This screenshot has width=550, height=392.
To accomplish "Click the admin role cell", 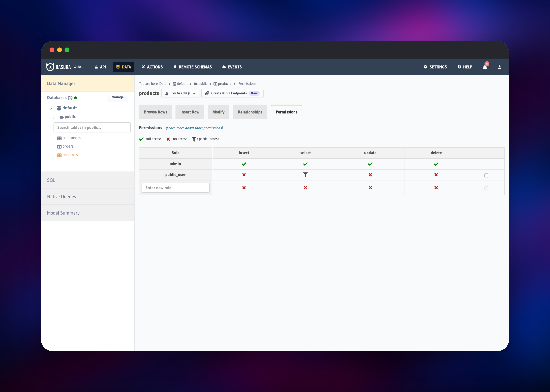I will pos(175,164).
